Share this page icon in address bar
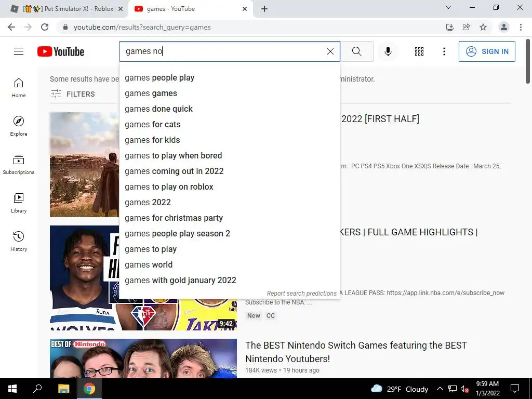This screenshot has height=399, width=532. click(467, 27)
